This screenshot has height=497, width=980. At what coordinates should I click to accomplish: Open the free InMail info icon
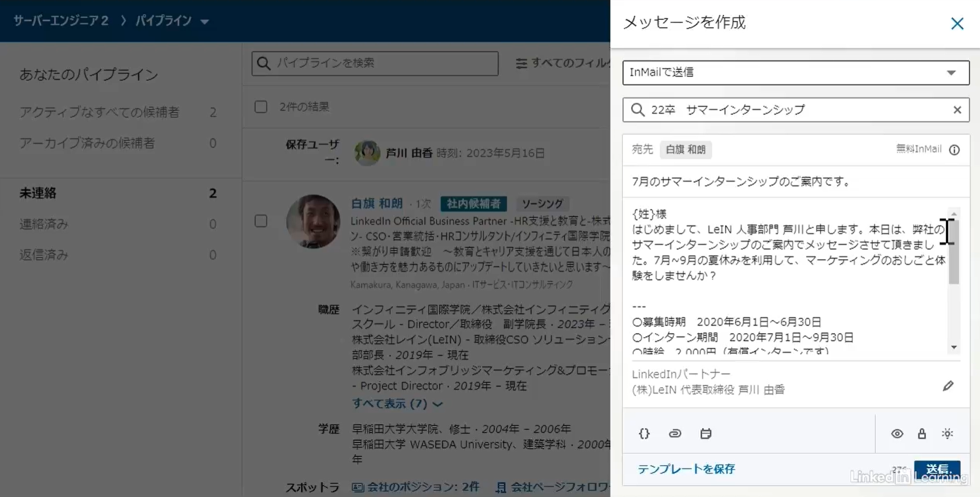(x=954, y=150)
